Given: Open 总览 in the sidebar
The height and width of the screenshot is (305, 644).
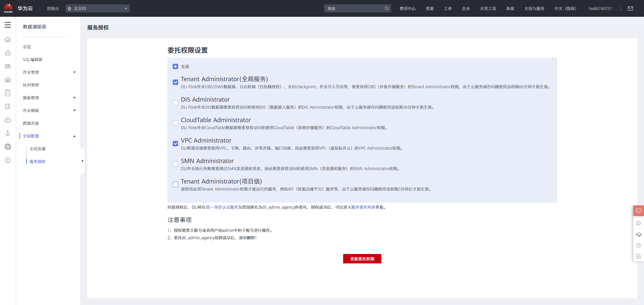Looking at the screenshot, I should coord(27,47).
